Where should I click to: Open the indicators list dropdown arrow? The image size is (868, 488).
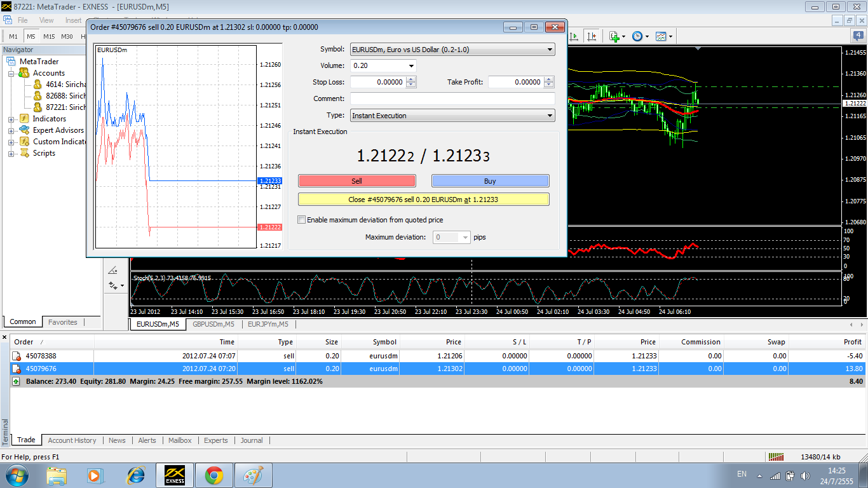coord(624,36)
